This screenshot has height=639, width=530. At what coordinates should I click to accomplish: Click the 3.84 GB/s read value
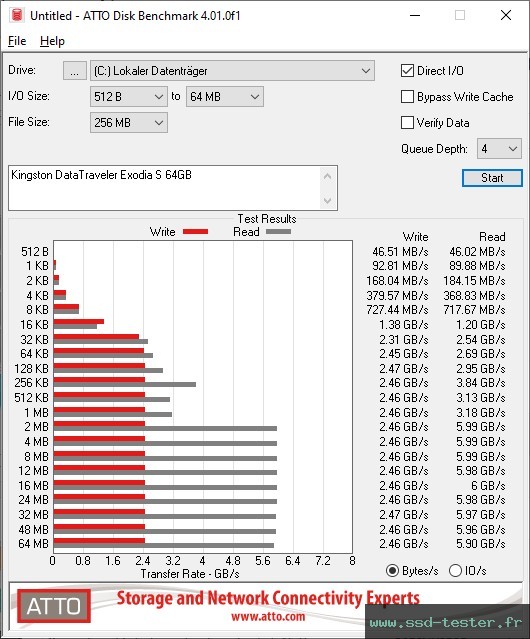481,383
